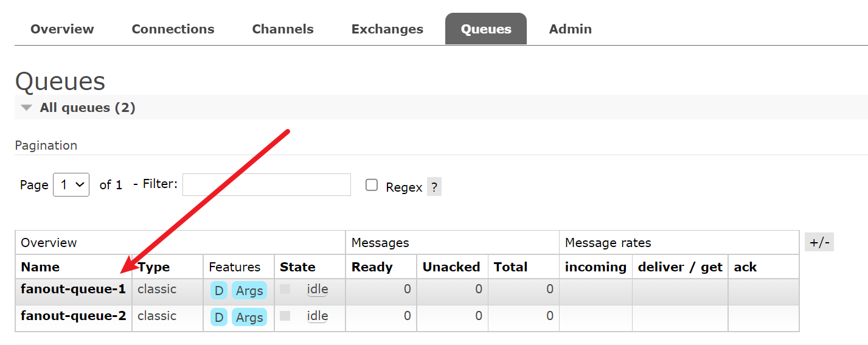Image resolution: width=868 pixels, height=345 pixels.
Task: Enable the Regex checkbox
Action: [372, 185]
